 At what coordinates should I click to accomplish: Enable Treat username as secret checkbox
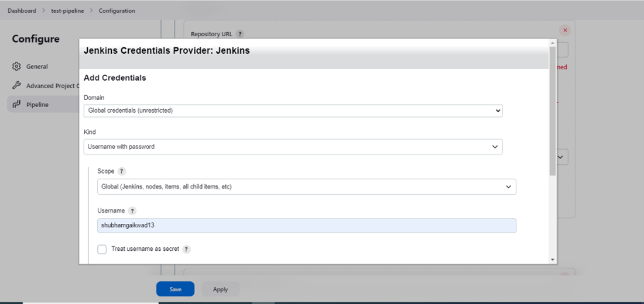(102, 249)
